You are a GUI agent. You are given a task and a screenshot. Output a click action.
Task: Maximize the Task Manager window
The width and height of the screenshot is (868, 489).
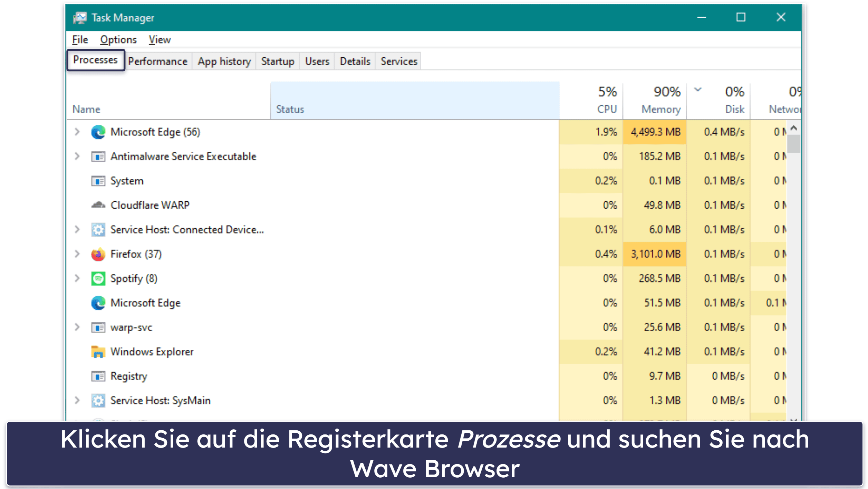[x=741, y=17]
